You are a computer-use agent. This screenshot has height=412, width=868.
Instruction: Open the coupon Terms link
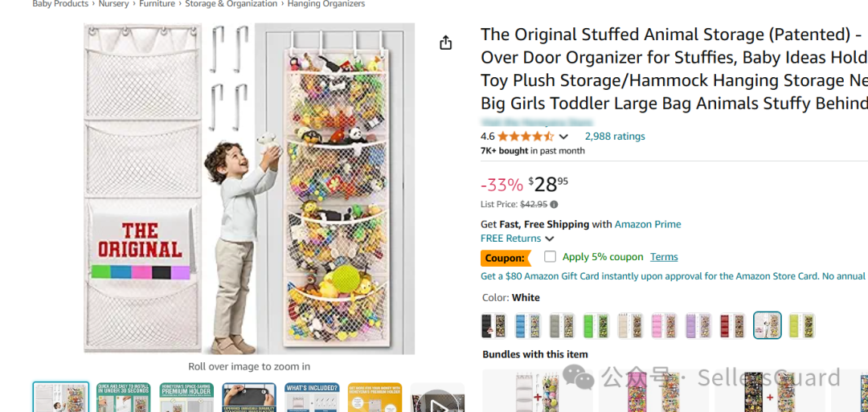tap(664, 257)
